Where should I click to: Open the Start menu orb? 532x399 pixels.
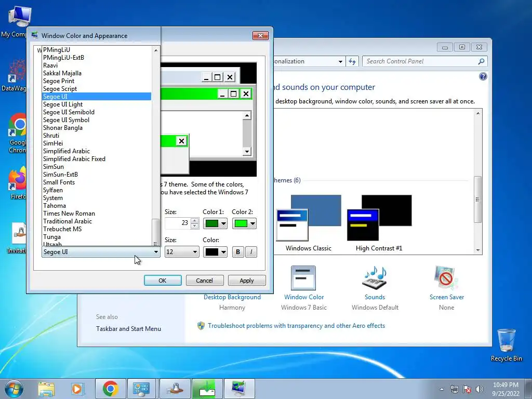[x=14, y=389]
